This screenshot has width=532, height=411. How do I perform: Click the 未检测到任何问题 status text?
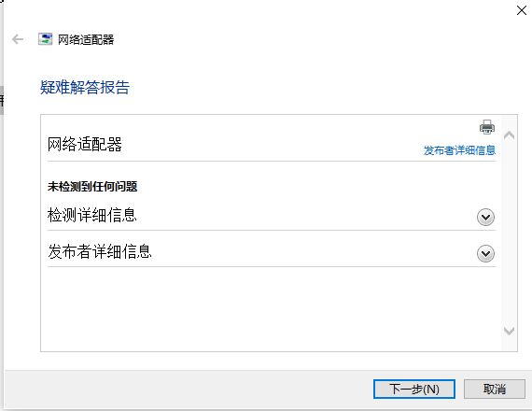coord(92,187)
